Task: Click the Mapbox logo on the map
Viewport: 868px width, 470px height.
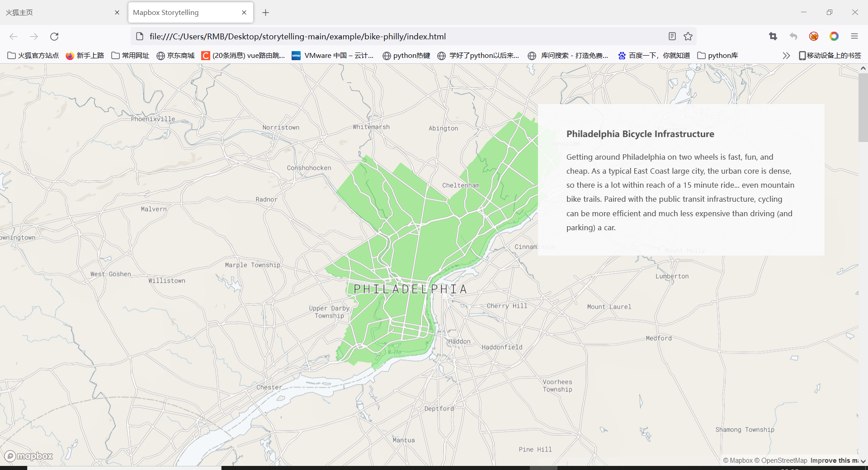Action: pos(28,456)
